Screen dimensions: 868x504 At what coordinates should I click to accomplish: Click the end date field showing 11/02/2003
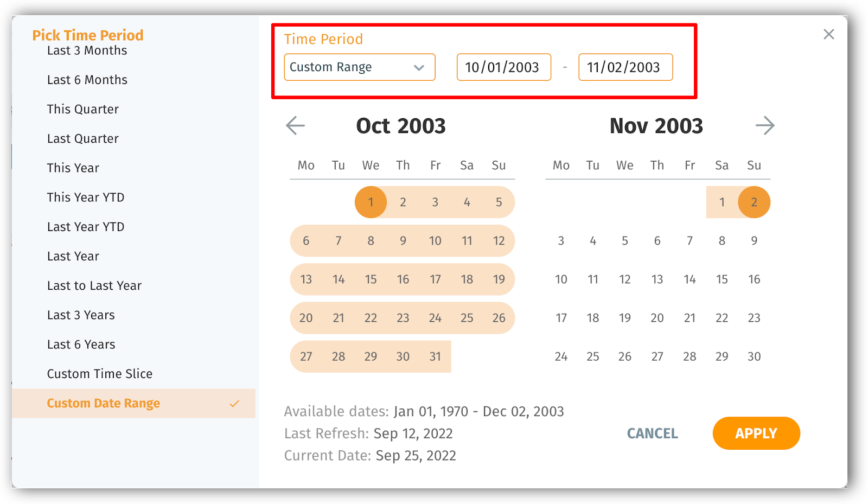(x=625, y=67)
